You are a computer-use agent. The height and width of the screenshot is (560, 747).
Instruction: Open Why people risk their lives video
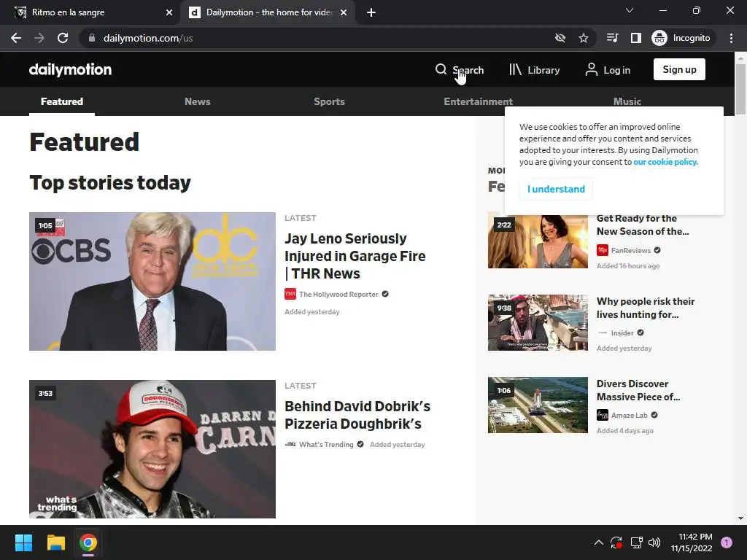pyautogui.click(x=646, y=308)
